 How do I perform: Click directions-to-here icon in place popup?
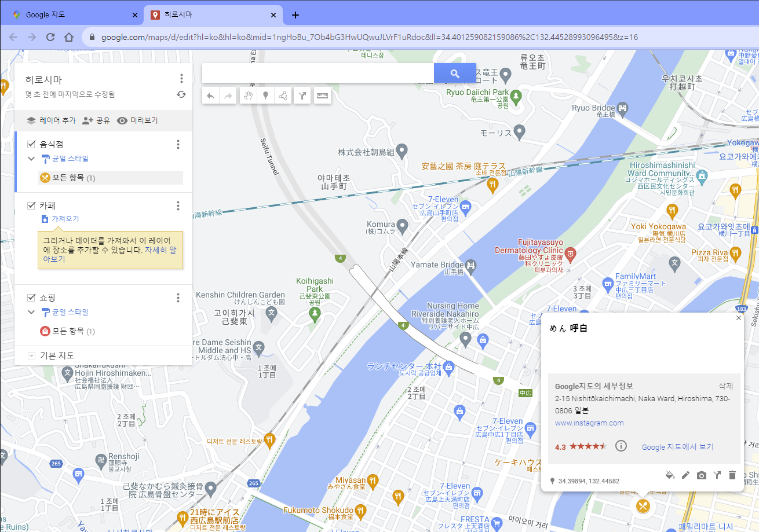pyautogui.click(x=717, y=475)
